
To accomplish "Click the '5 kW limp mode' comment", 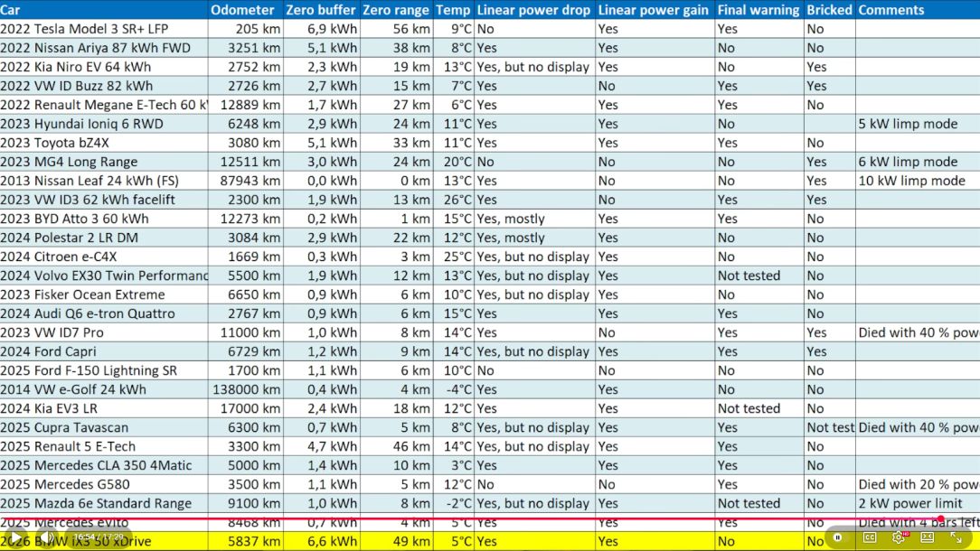I will [x=908, y=124].
